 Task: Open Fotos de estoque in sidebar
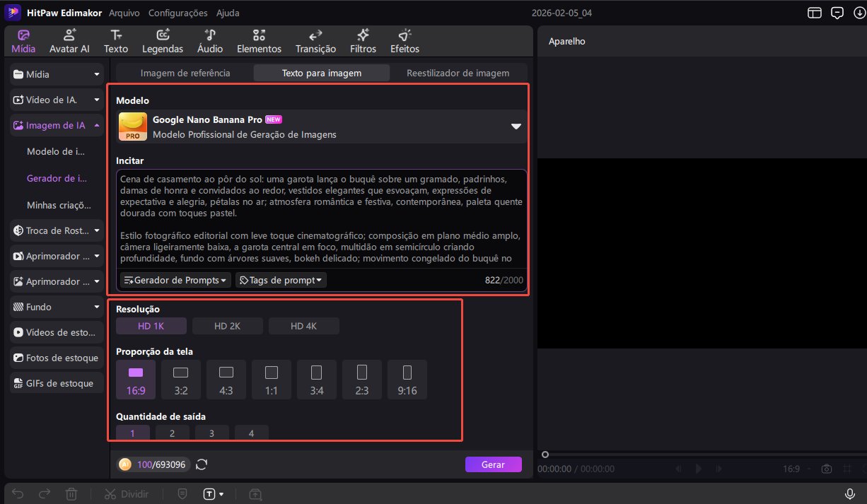57,358
